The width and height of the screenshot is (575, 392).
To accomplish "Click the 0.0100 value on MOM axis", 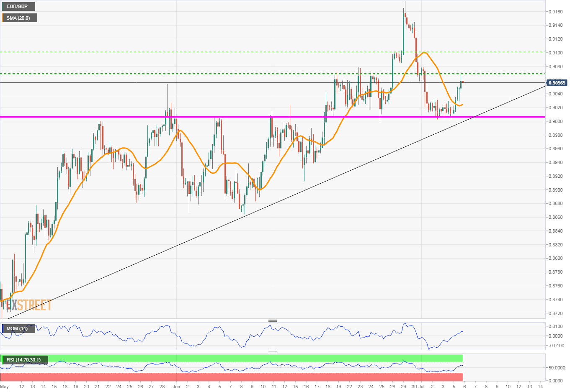I will pos(556,326).
